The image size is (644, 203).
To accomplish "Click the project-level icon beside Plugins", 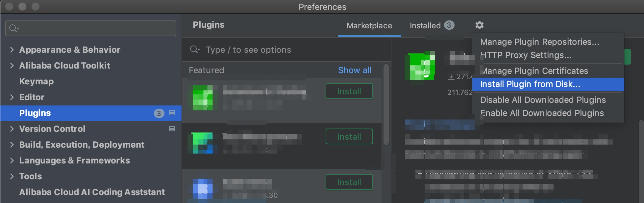I will point(172,113).
